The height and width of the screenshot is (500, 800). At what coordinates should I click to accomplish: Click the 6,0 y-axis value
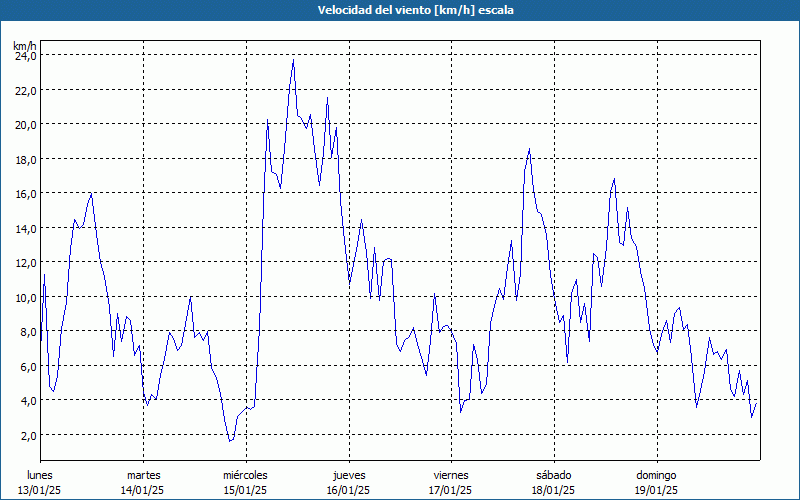coord(28,366)
